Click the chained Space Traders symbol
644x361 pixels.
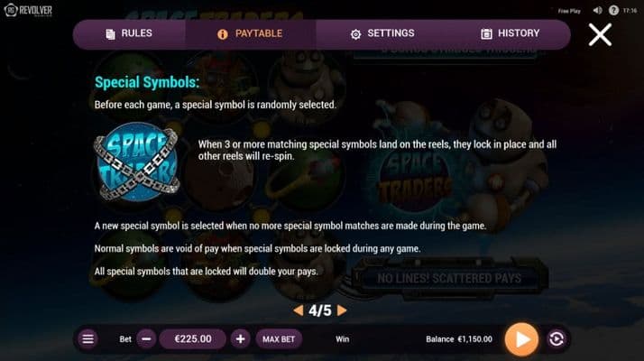click(x=137, y=162)
